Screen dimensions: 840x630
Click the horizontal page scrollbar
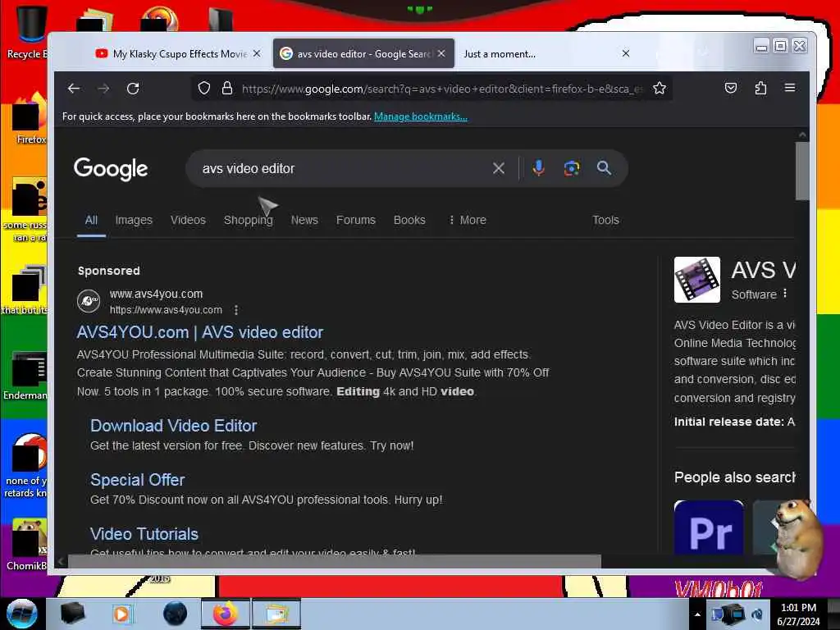coord(334,561)
